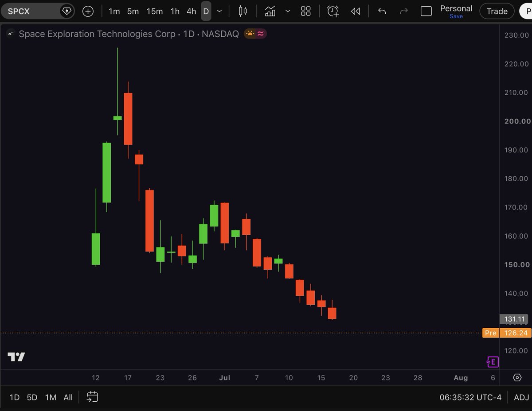Open the layout setup square icon

[x=426, y=11]
